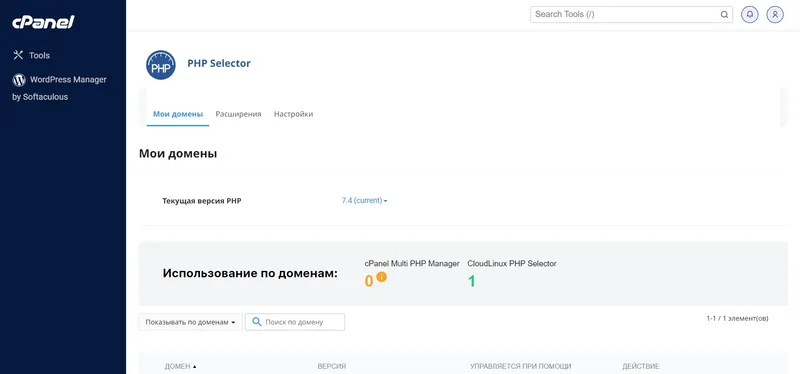Click the magnifier icon in domain search

[x=257, y=322]
